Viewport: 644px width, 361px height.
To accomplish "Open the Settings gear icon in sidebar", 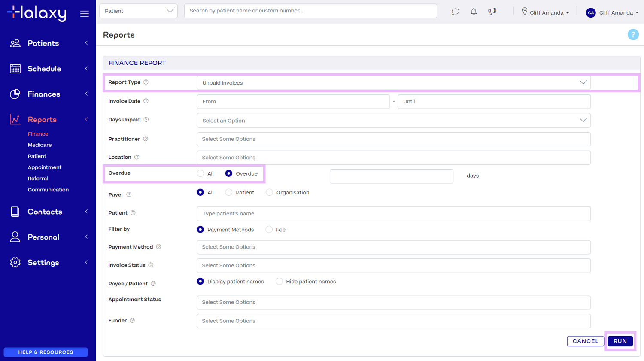I will 15,262.
